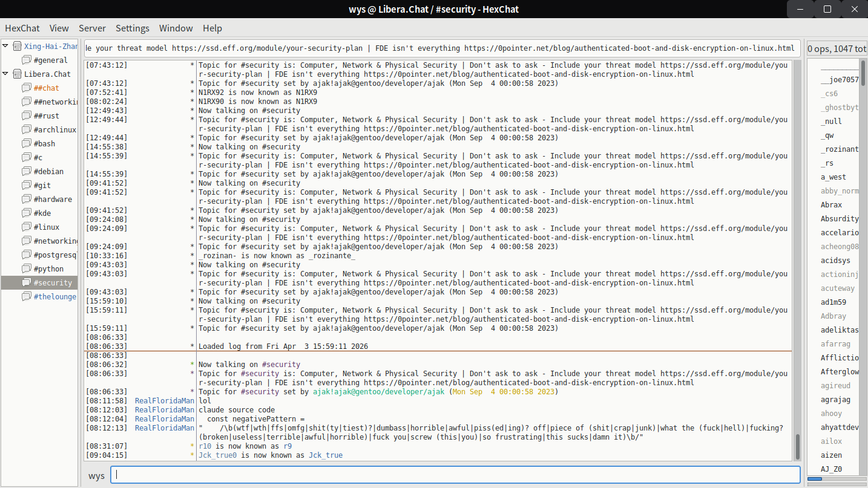Click the server icon for Xing-Hai-Zhan network

coord(17,46)
